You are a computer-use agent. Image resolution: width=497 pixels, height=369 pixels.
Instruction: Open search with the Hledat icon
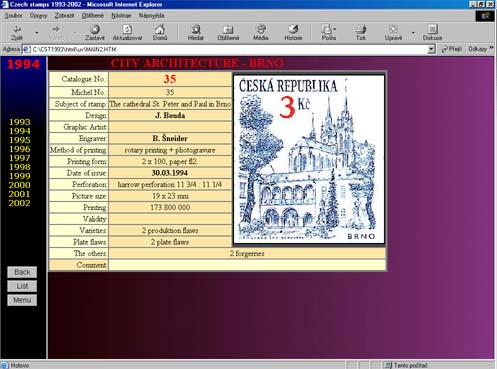coord(196,29)
